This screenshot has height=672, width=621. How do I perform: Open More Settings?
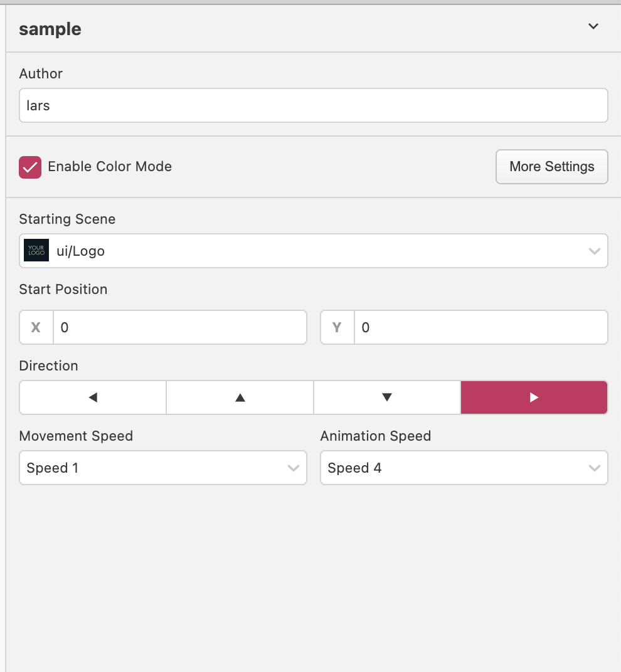tap(552, 167)
